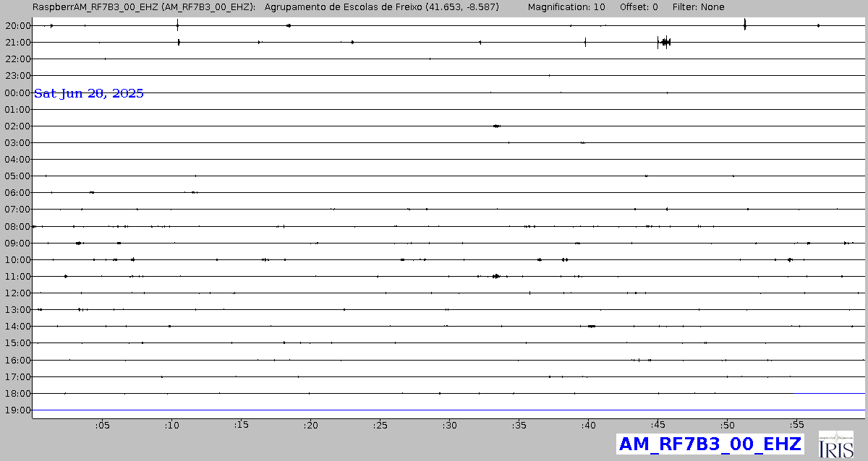Screen dimensions: 868x461
Task: Click the 12:00 hour label
Action: point(17,293)
